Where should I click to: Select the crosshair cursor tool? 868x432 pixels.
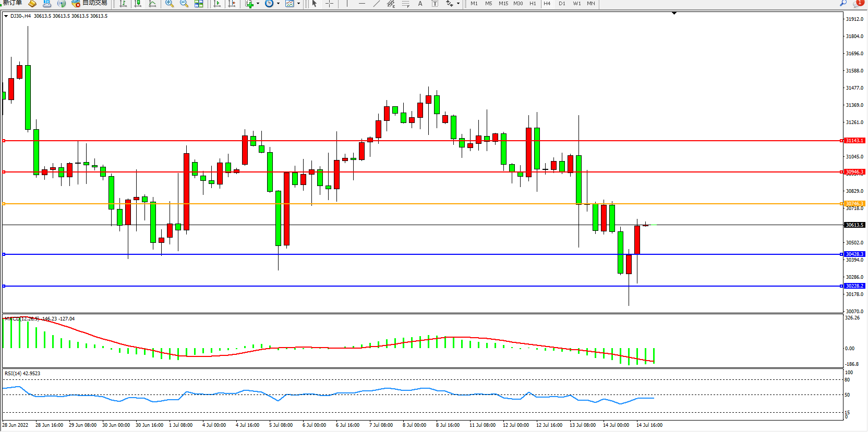(x=329, y=4)
